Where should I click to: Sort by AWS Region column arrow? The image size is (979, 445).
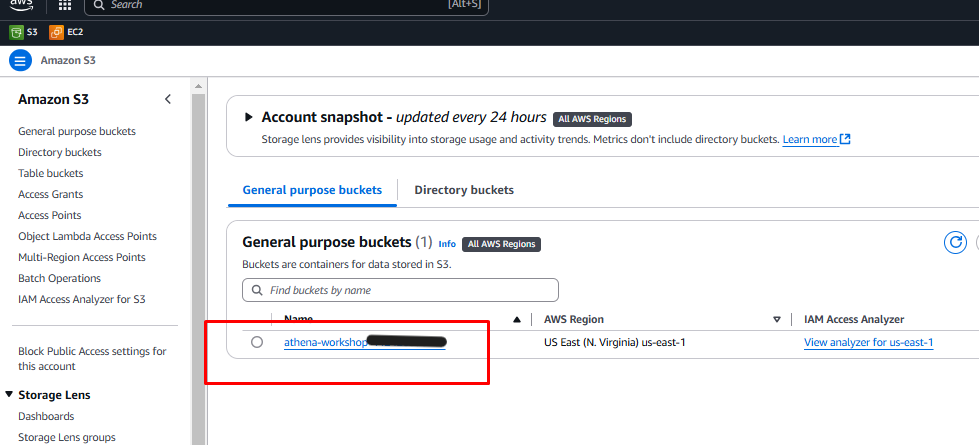click(777, 320)
